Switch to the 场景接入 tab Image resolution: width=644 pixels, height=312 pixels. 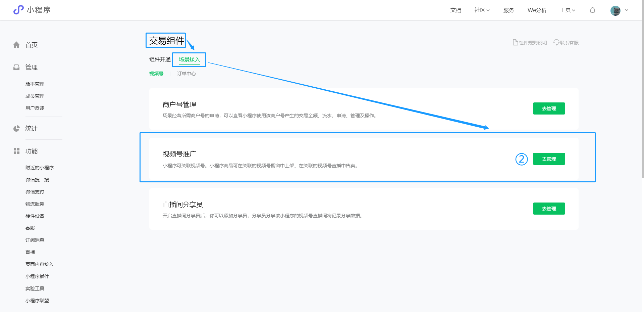pyautogui.click(x=189, y=59)
